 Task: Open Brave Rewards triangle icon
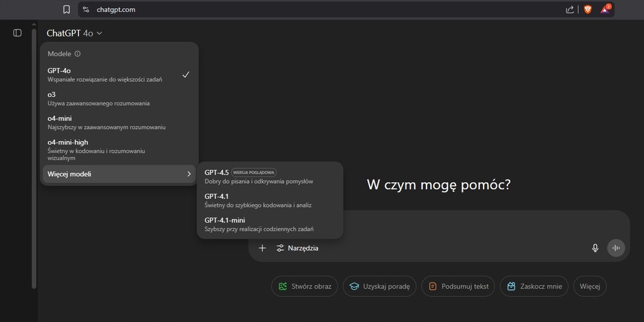tap(605, 9)
